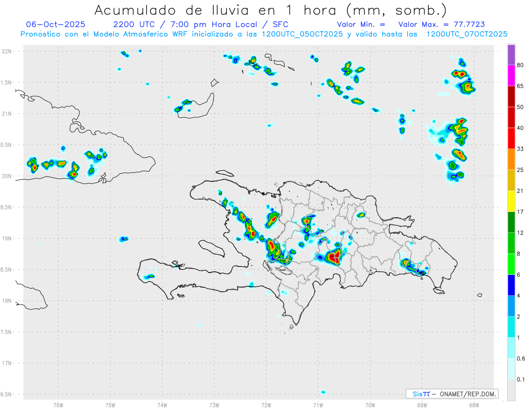Click the '19N' latitude label
The width and height of the screenshot is (532, 411).
pyautogui.click(x=8, y=239)
